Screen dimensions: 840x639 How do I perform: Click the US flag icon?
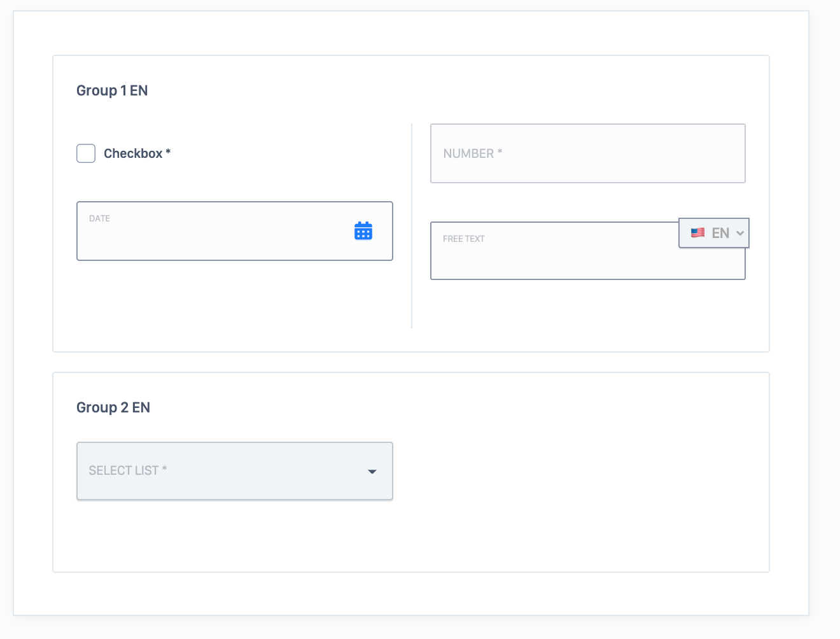[x=697, y=233]
